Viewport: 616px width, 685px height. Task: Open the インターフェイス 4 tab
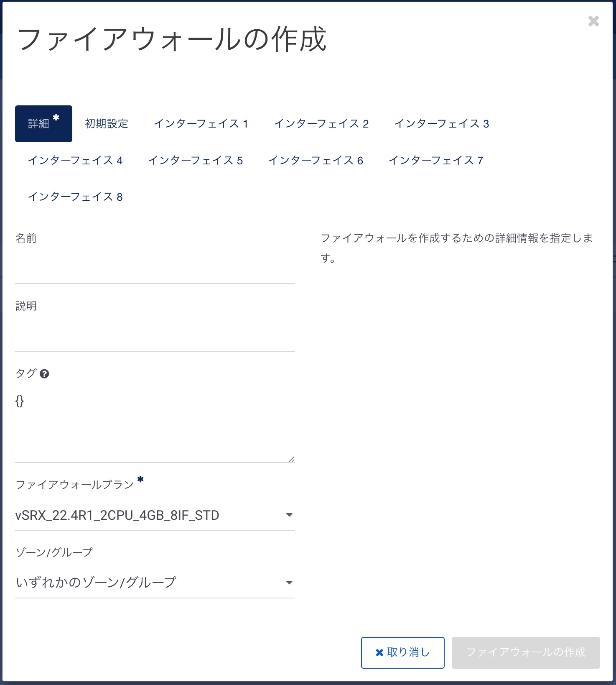(75, 161)
